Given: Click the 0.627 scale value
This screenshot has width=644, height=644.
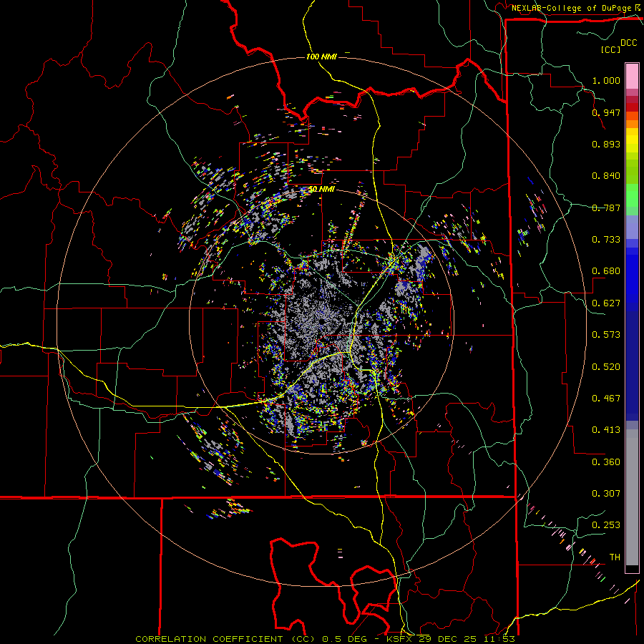Looking at the screenshot, I should pyautogui.click(x=606, y=303).
